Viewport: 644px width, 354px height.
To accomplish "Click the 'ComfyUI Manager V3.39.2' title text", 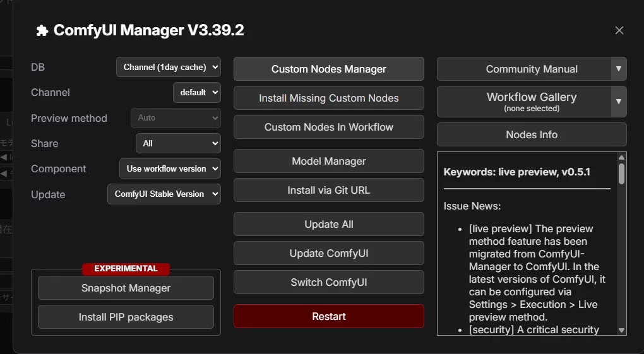I will pos(148,30).
